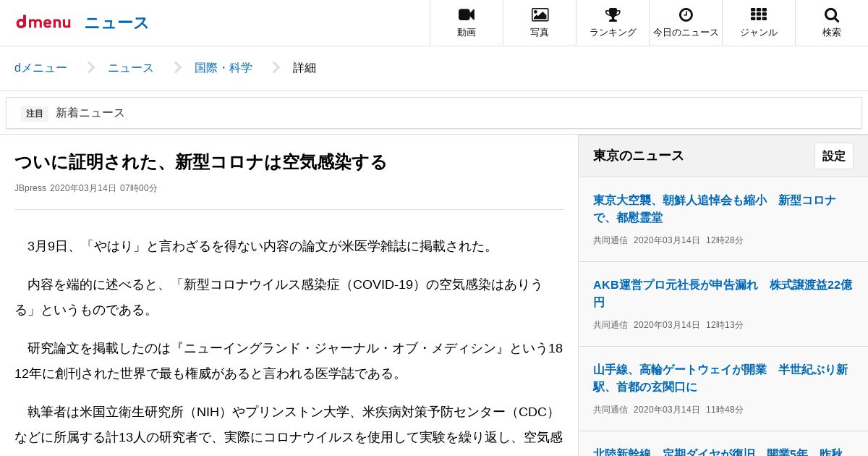Image resolution: width=868 pixels, height=456 pixels.
Task: Go to 国際・科学 breadcrumb link
Action: coord(224,68)
